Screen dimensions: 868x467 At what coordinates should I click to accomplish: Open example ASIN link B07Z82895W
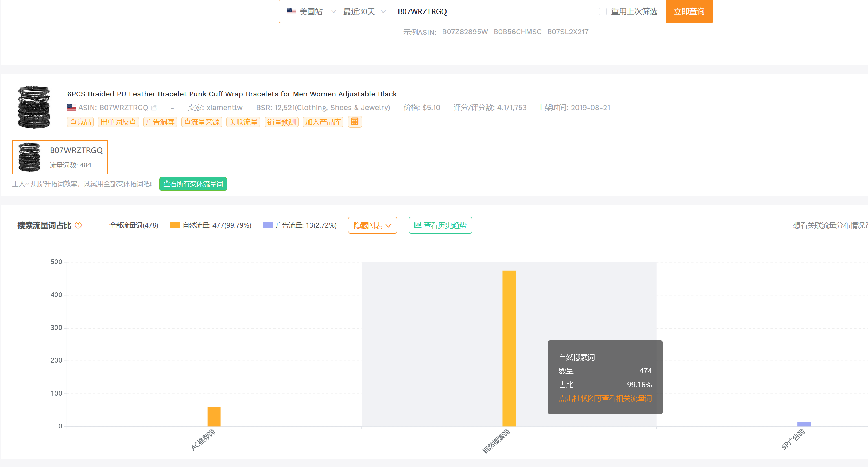tap(465, 31)
